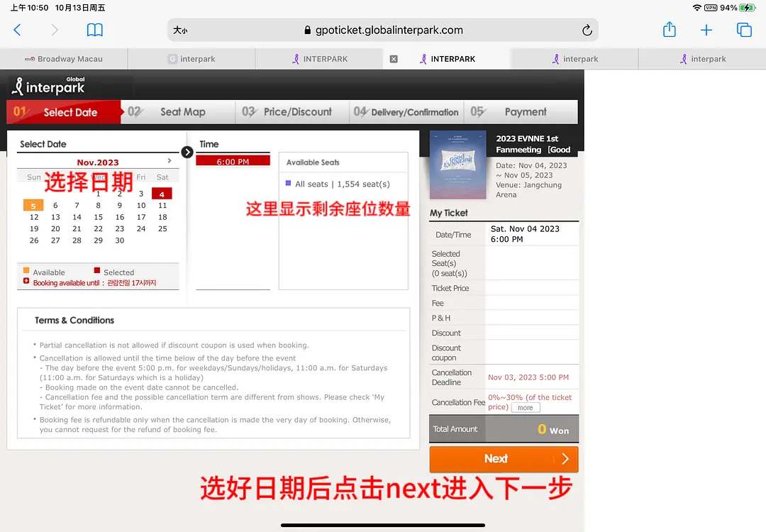Tap the Safari back arrow
The image size is (766, 532).
(17, 31)
